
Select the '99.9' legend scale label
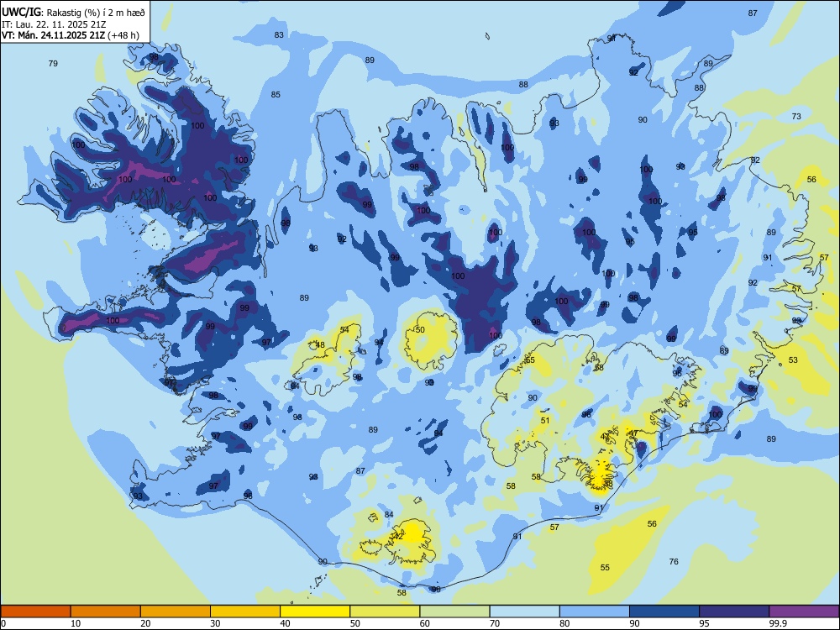777,623
